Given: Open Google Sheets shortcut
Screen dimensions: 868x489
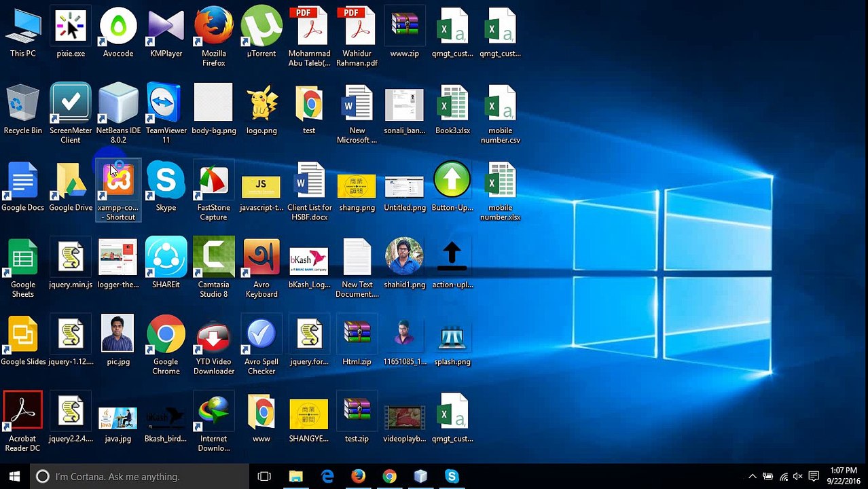Looking at the screenshot, I should point(22,268).
